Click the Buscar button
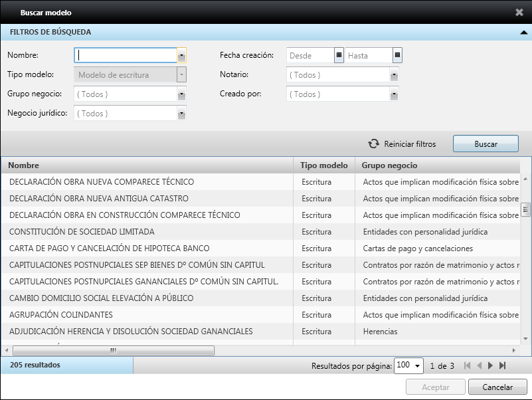Image resolution: width=532 pixels, height=400 pixels. pyautogui.click(x=486, y=144)
